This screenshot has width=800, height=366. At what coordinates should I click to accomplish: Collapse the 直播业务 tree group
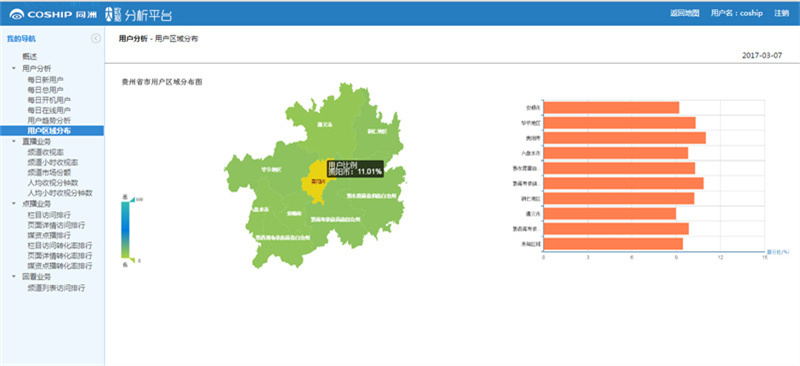[14, 141]
